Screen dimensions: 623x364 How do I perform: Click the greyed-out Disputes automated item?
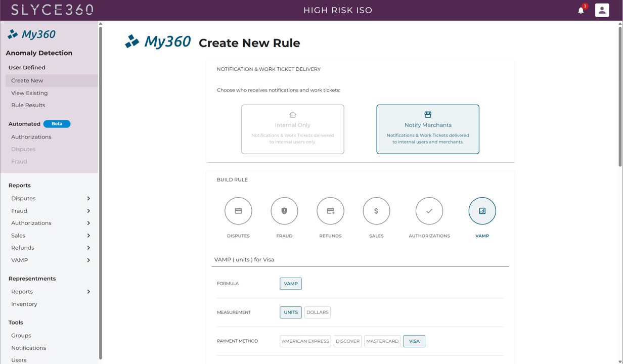tap(23, 149)
